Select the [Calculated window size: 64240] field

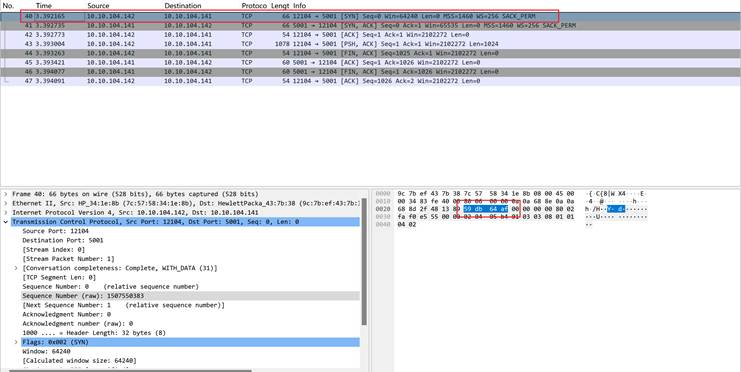click(79, 361)
